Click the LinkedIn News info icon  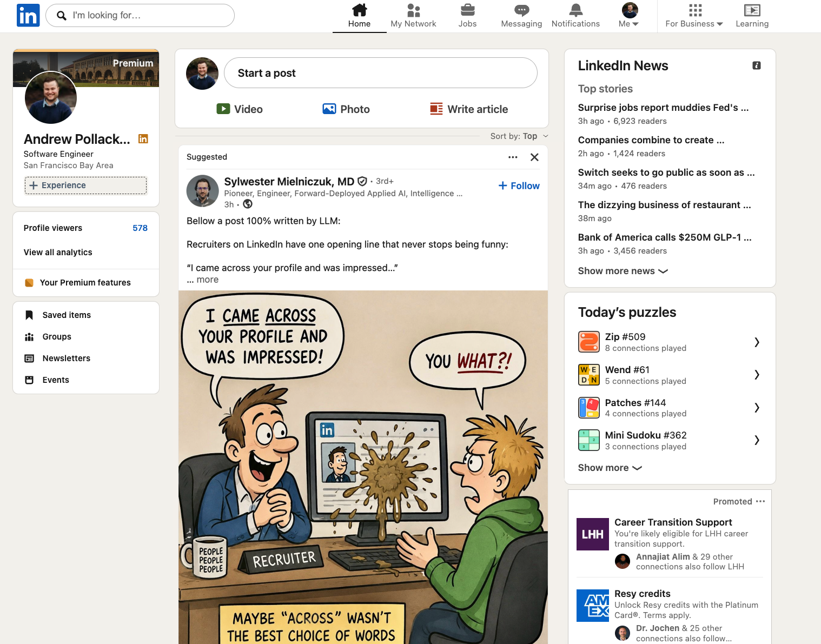(757, 65)
